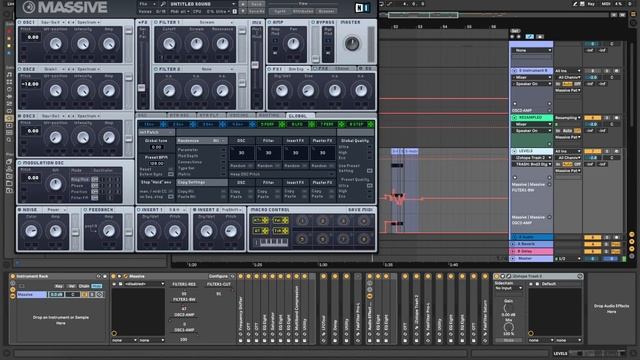This screenshot has width=640, height=360.
Task: Open the OSC2 wavetable dropdown
Action: [x=53, y=69]
